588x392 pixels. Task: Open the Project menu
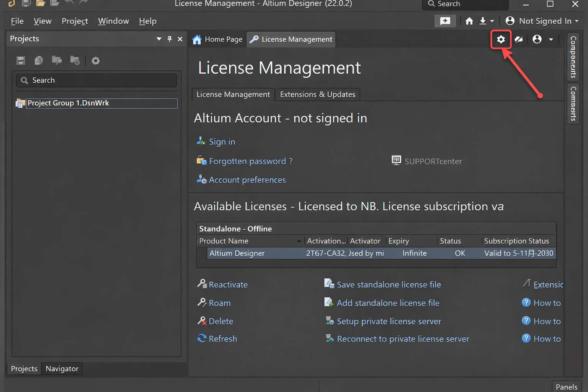[x=75, y=21]
